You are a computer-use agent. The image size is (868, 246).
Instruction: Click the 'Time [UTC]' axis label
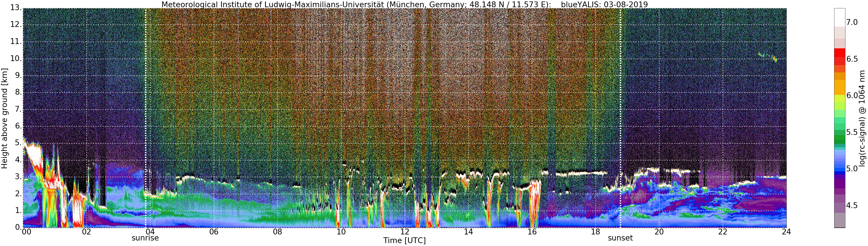point(404,241)
